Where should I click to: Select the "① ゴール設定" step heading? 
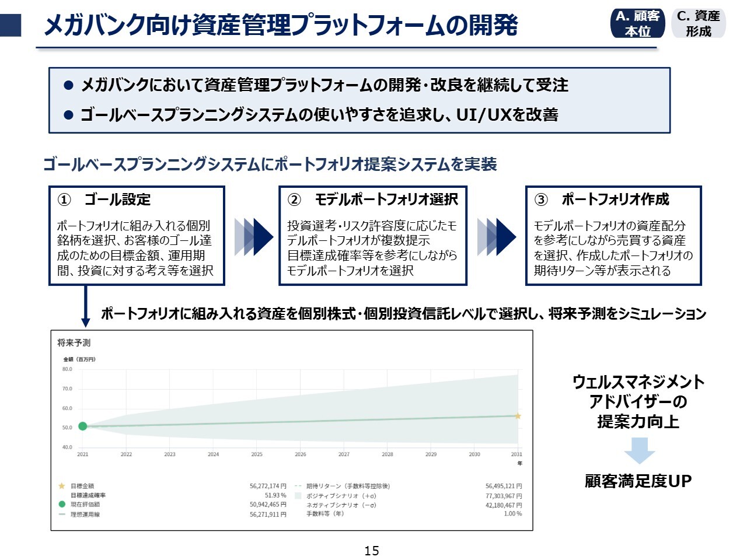pos(104,199)
